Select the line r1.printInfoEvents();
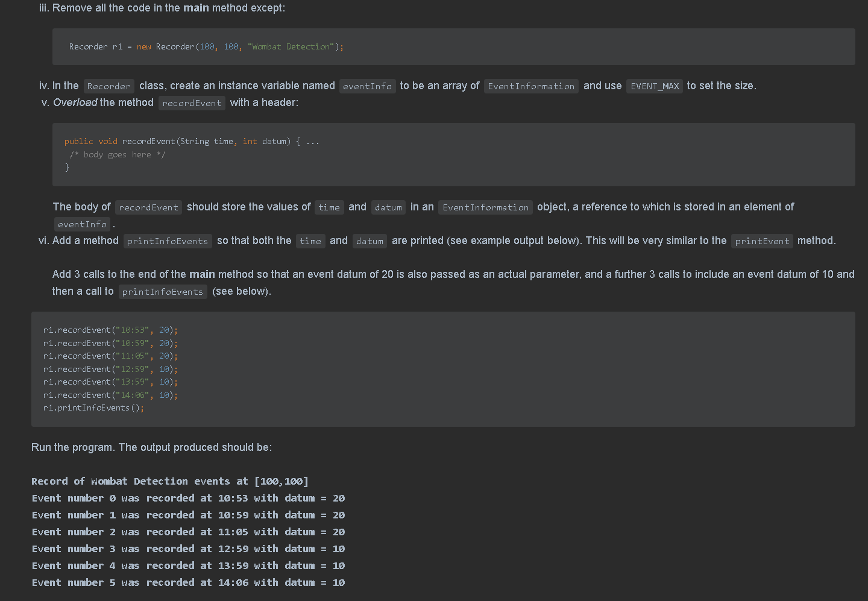Image resolution: width=868 pixels, height=601 pixels. click(93, 407)
